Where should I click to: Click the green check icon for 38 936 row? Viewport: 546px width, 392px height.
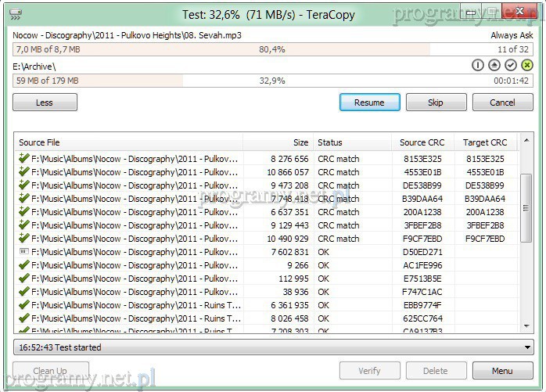coord(23,292)
